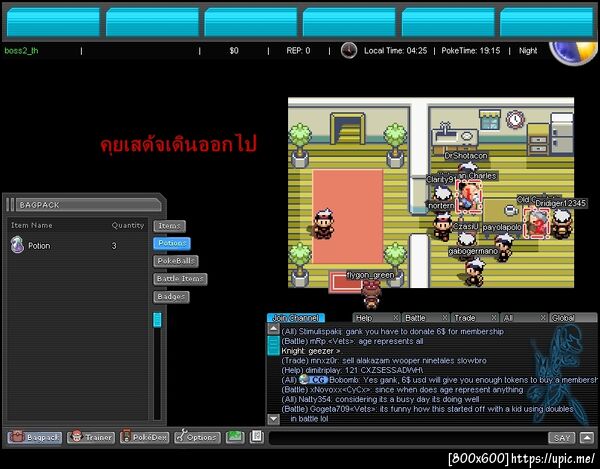Viewport: 600px width, 469px height.
Task: Select the PokeBalls category in Bagpack
Action: tap(176, 261)
